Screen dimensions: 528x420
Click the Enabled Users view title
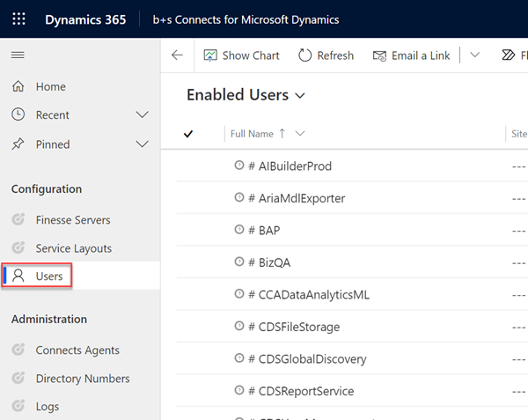[x=238, y=95]
